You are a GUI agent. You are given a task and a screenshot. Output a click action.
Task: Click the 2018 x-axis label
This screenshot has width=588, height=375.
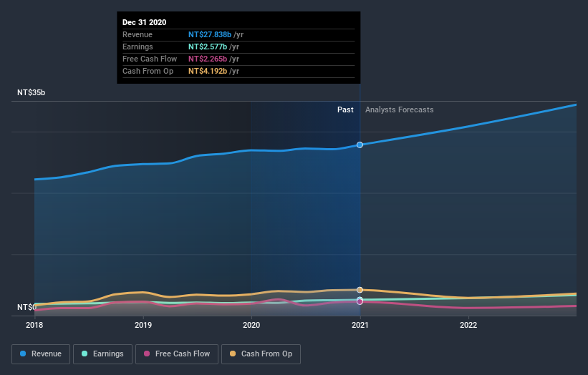[34, 325]
